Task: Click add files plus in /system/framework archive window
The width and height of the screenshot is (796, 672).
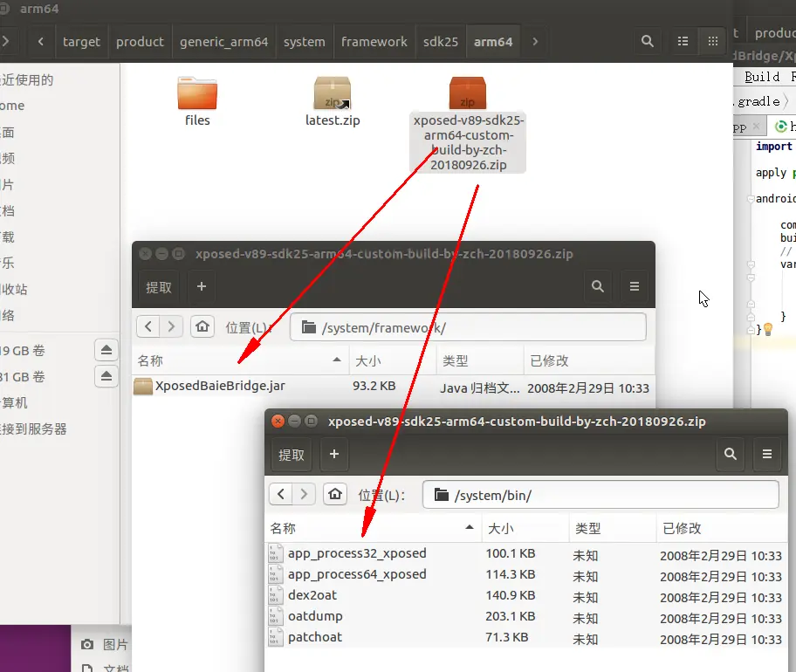Action: 202,287
